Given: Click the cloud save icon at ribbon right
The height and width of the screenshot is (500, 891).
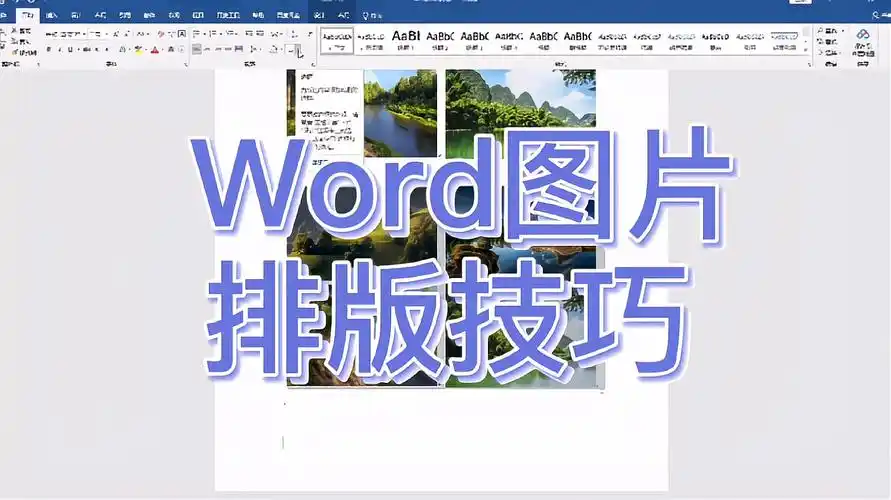Looking at the screenshot, I should [x=863, y=35].
